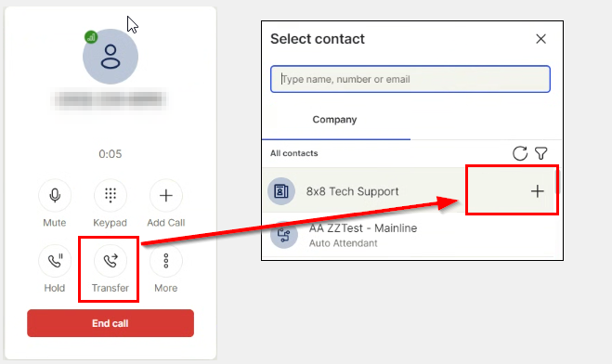This screenshot has height=364, width=612.
Task: Click the caller avatar picture
Action: coord(111,57)
